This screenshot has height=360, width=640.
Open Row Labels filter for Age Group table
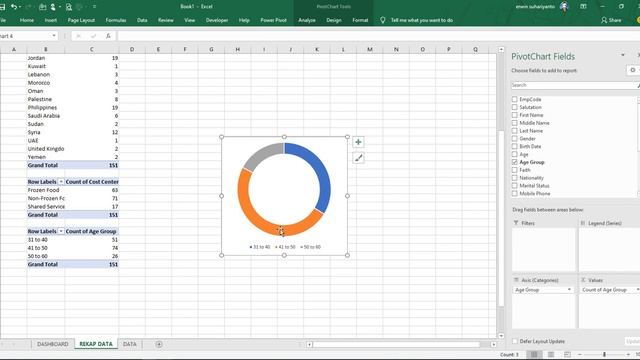click(61, 231)
